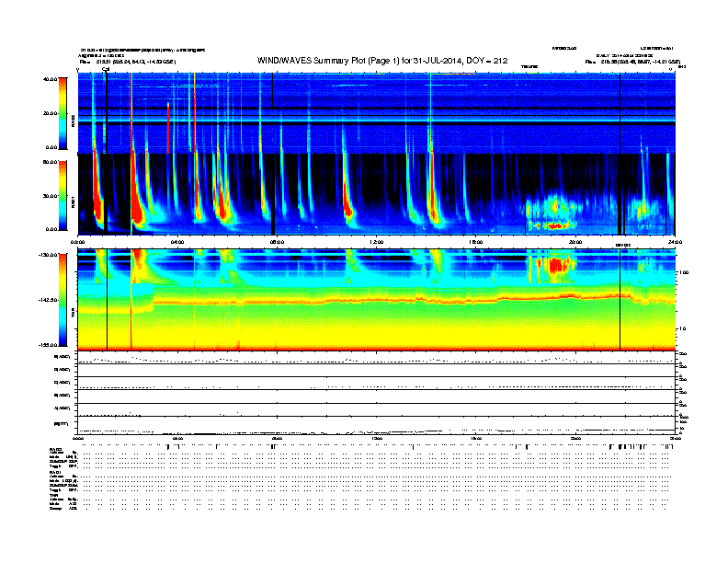Click the 20.00 tick label on the RAD2 scale
728x563 pixels.
50,113
